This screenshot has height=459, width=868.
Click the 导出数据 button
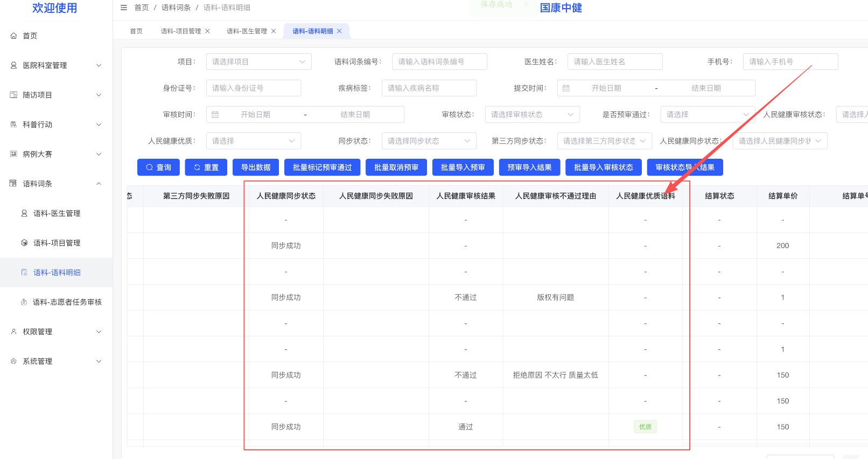tap(256, 167)
